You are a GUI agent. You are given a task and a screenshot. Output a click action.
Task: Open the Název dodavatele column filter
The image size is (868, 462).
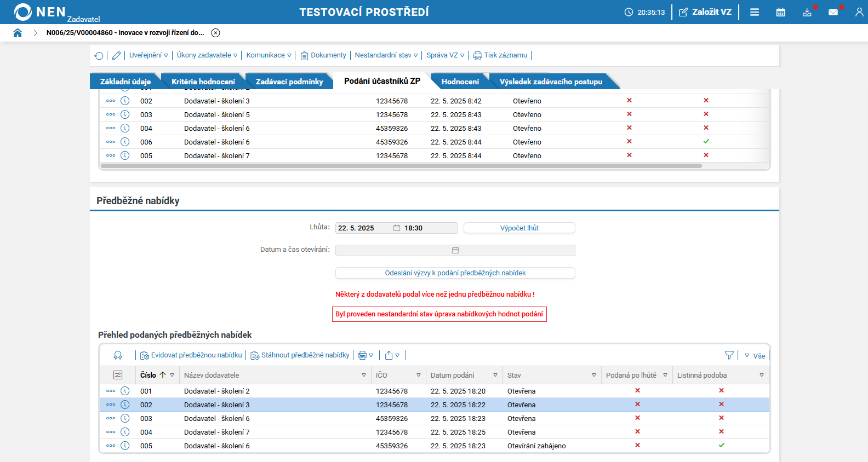(364, 375)
